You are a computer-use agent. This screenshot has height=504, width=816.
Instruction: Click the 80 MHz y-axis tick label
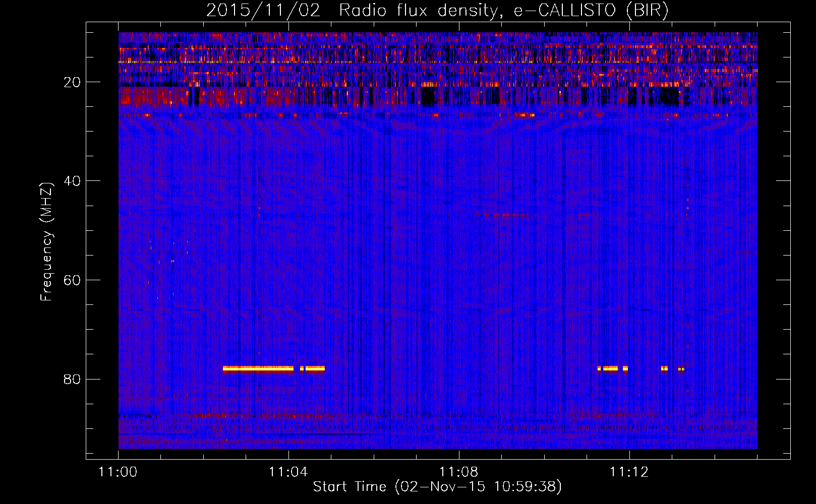tap(72, 379)
